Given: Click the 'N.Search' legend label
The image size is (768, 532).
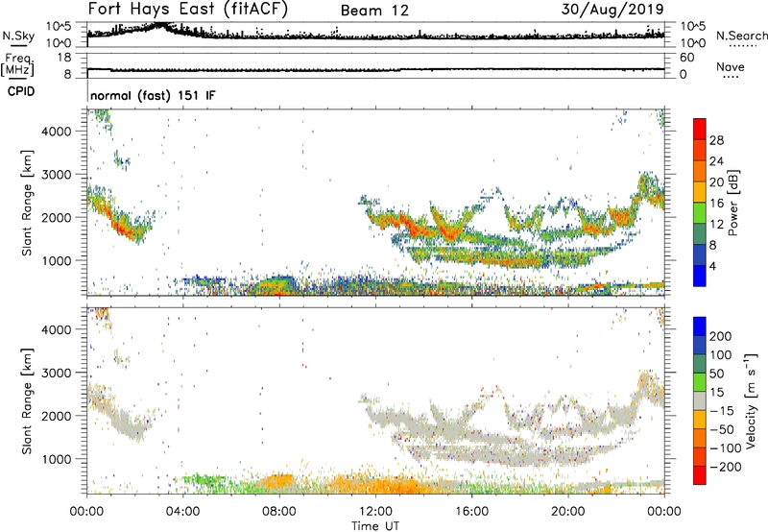Looking at the screenshot, I should 741,36.
